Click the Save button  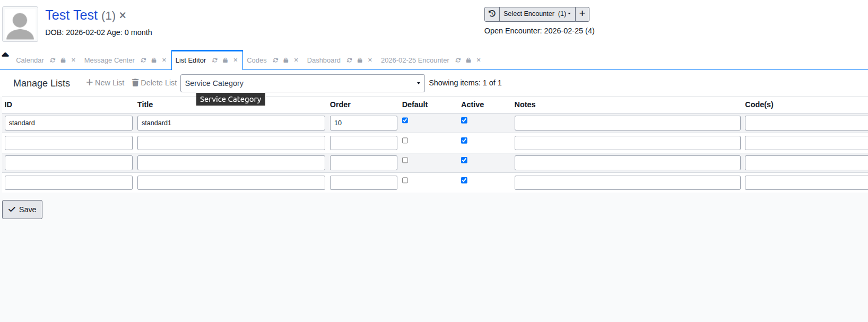22,210
